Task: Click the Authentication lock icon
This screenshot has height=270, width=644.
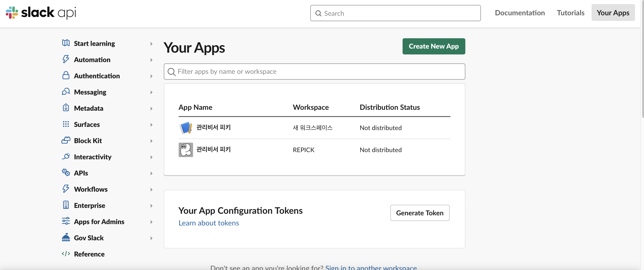Action: [66, 76]
